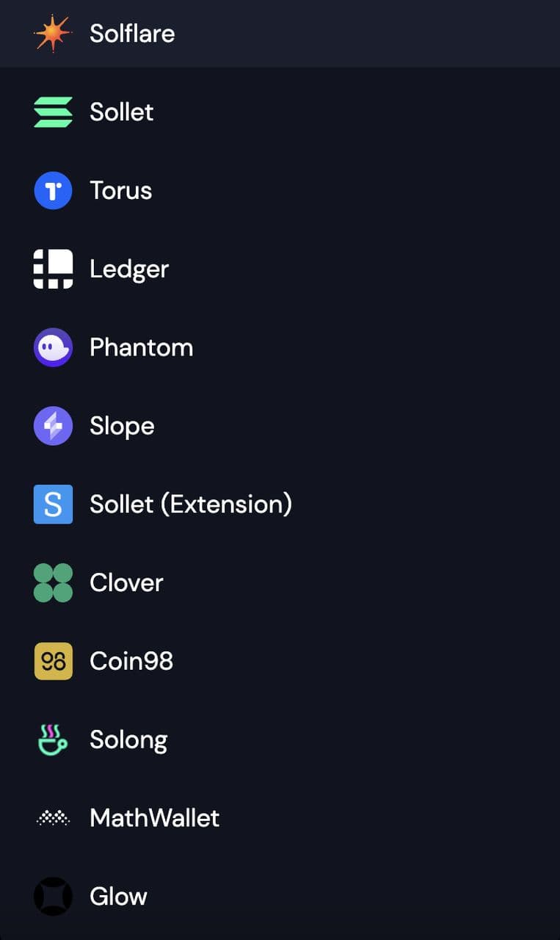Connect with the Torus option
The image size is (560, 940).
tap(120, 191)
